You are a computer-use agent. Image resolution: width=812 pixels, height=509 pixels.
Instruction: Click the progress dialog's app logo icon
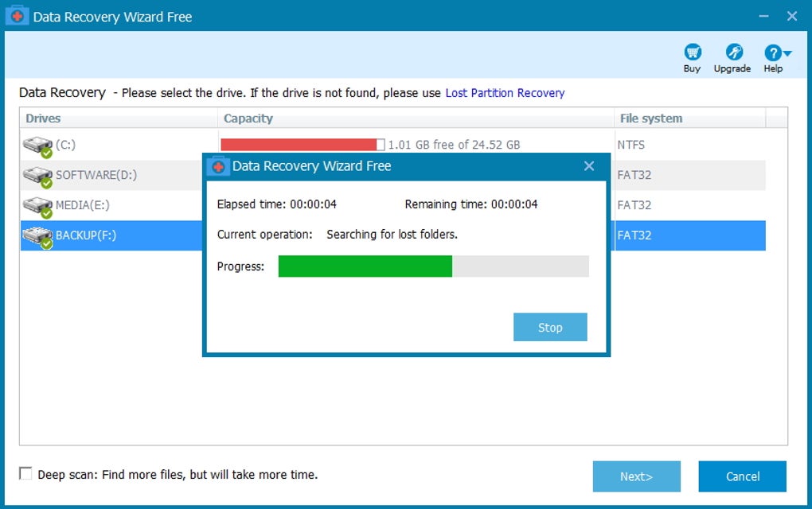pyautogui.click(x=218, y=167)
